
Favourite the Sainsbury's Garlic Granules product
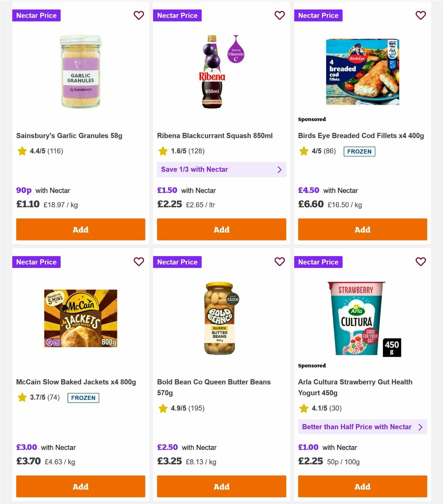[x=139, y=15]
